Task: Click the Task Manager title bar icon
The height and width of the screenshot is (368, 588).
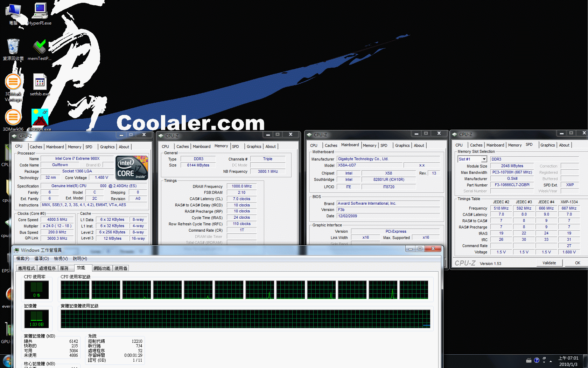Action: (16, 250)
